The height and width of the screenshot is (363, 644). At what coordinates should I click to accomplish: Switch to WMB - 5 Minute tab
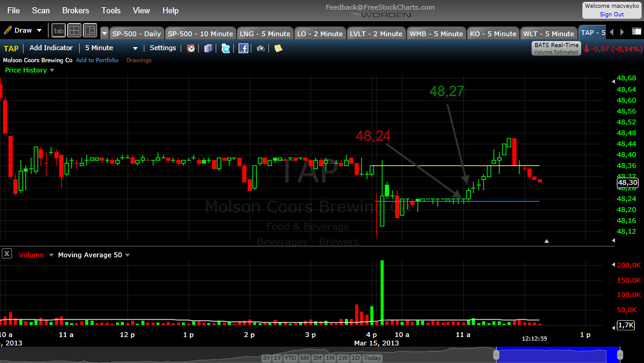point(436,34)
